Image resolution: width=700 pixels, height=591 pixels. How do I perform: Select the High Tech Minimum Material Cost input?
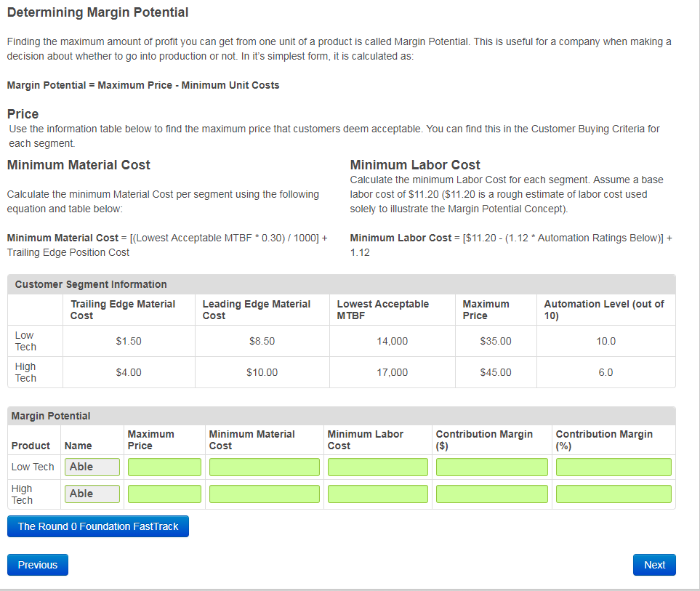pyautogui.click(x=263, y=494)
